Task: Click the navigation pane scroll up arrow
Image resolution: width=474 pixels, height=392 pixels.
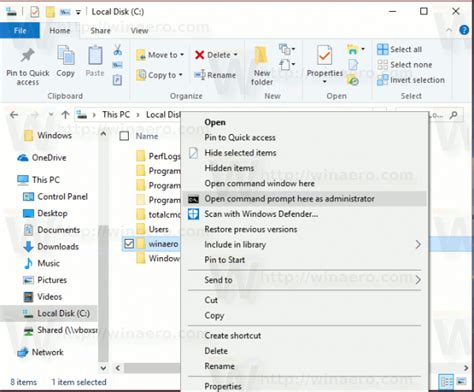Action: point(103,134)
